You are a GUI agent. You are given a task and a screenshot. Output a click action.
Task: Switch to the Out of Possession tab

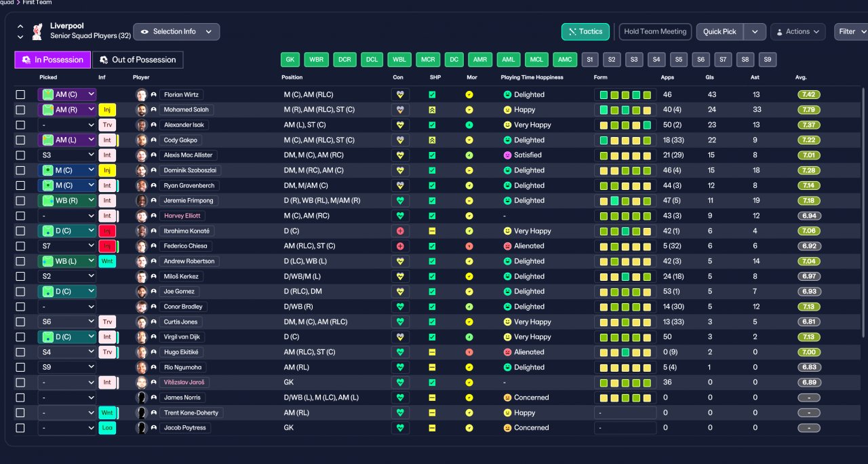138,60
